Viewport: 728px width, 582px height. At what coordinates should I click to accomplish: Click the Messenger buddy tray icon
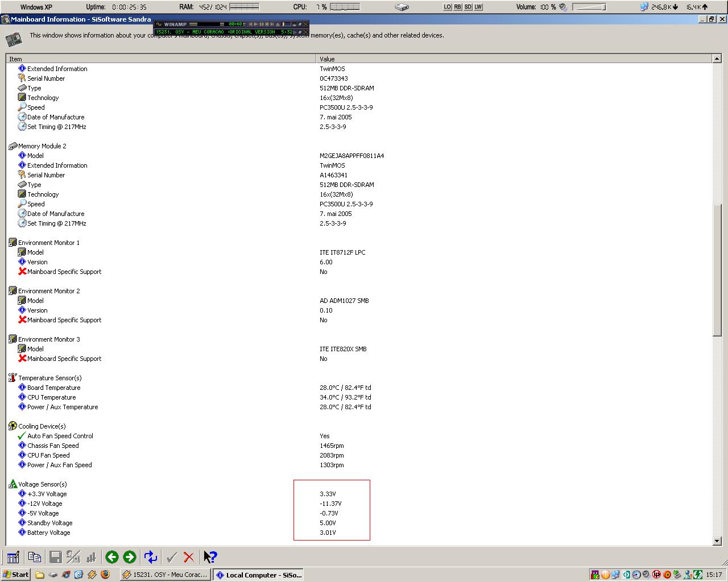pos(688,575)
